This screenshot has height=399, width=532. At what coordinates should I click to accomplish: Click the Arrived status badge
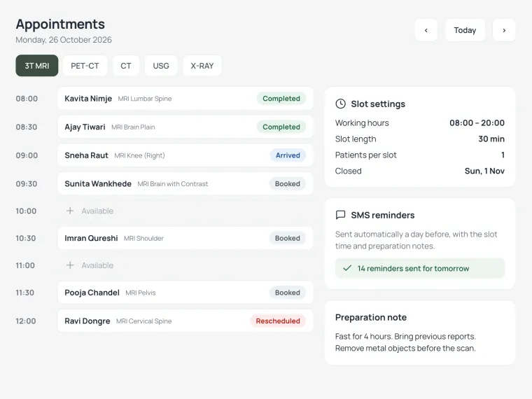(x=288, y=155)
